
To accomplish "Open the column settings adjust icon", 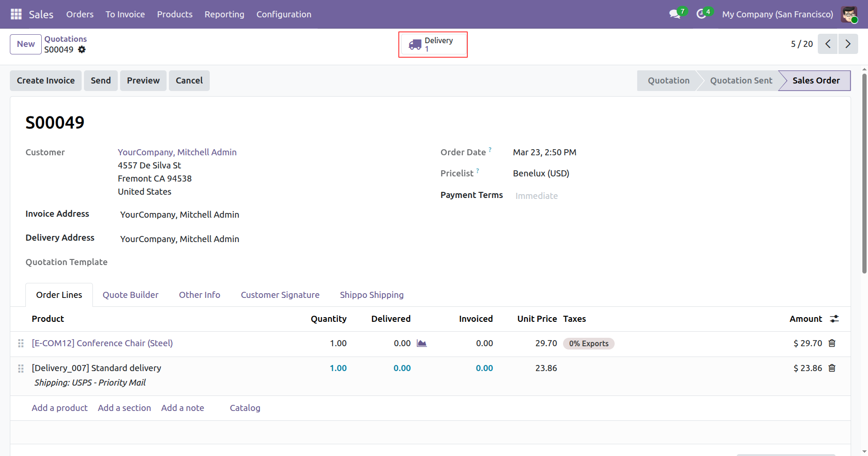I will [x=834, y=319].
